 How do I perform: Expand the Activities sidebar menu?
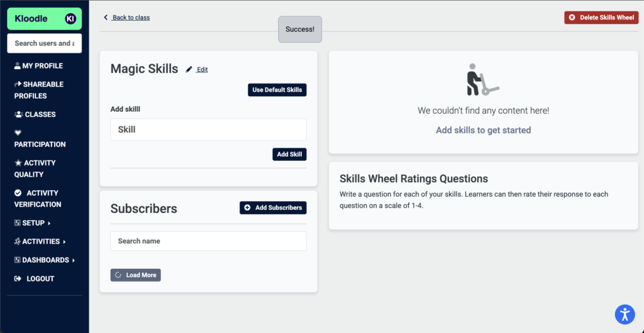click(x=40, y=241)
